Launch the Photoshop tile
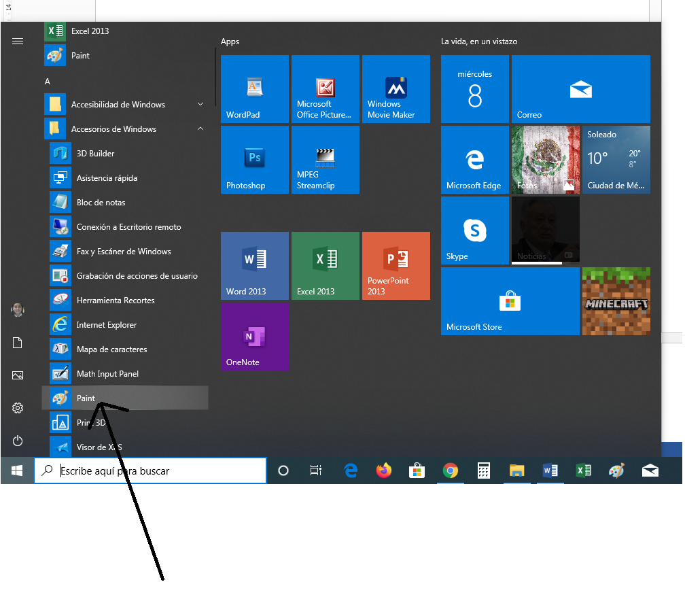 (x=255, y=160)
